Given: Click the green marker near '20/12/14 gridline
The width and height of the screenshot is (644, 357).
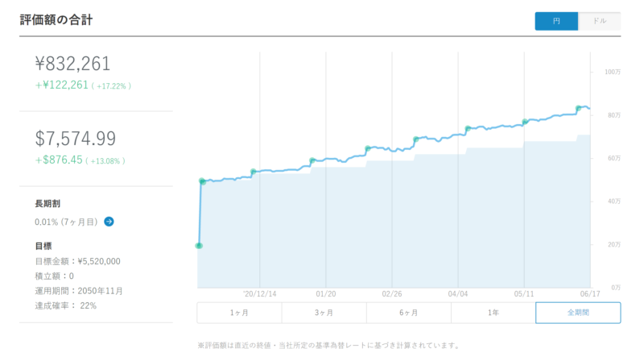Looking at the screenshot, I should (x=254, y=172).
